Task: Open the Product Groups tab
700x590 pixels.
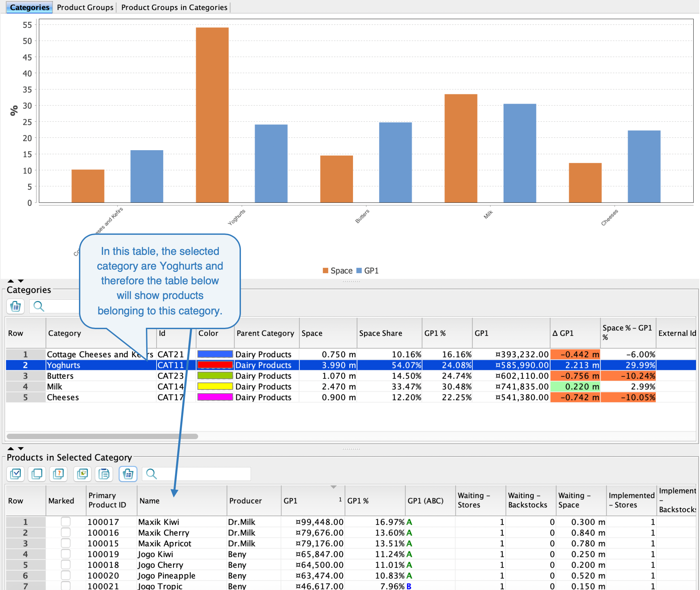Action: tap(85, 7)
